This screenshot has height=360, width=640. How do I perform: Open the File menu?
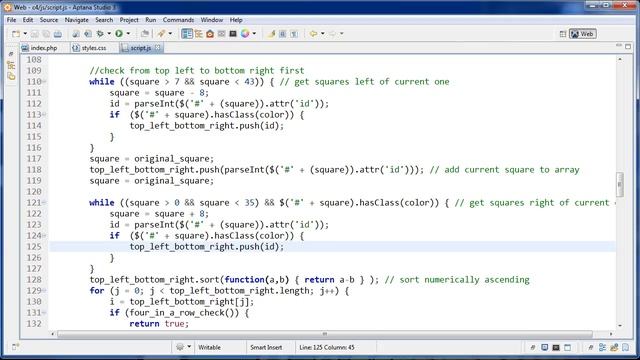coord(11,20)
